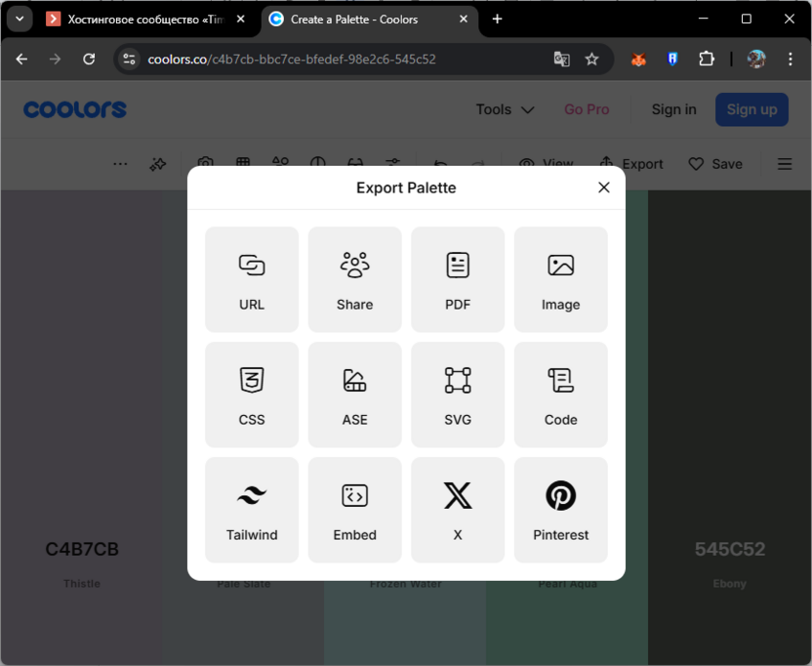Select the URL export option
The width and height of the screenshot is (812, 666).
pos(252,279)
